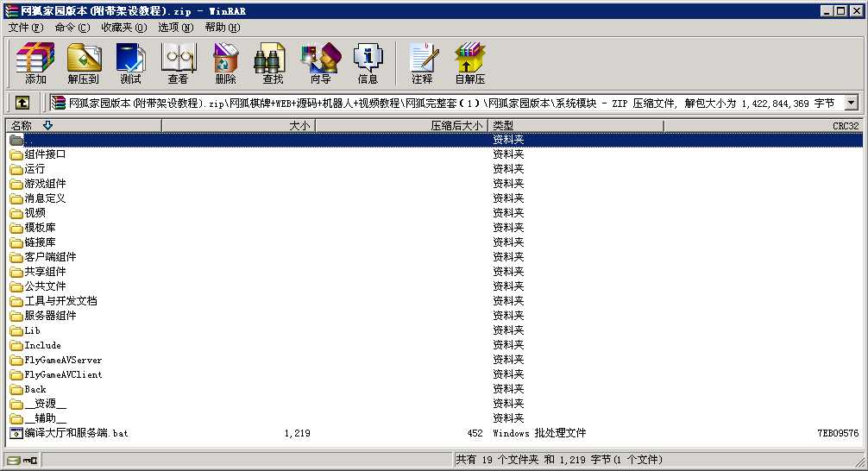Open the 命令(C) menu
Screen dimensions: 868x471
(x=72, y=27)
